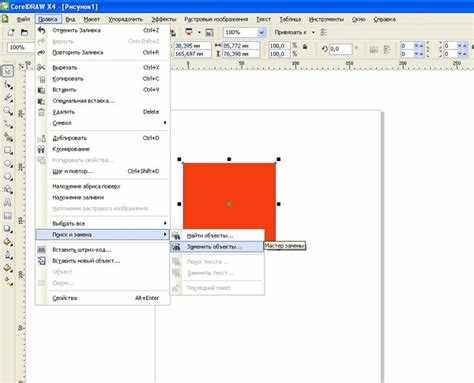This screenshot has height=383, width=474.
Task: Click the binoculars Find Objects icon
Action: (177, 236)
